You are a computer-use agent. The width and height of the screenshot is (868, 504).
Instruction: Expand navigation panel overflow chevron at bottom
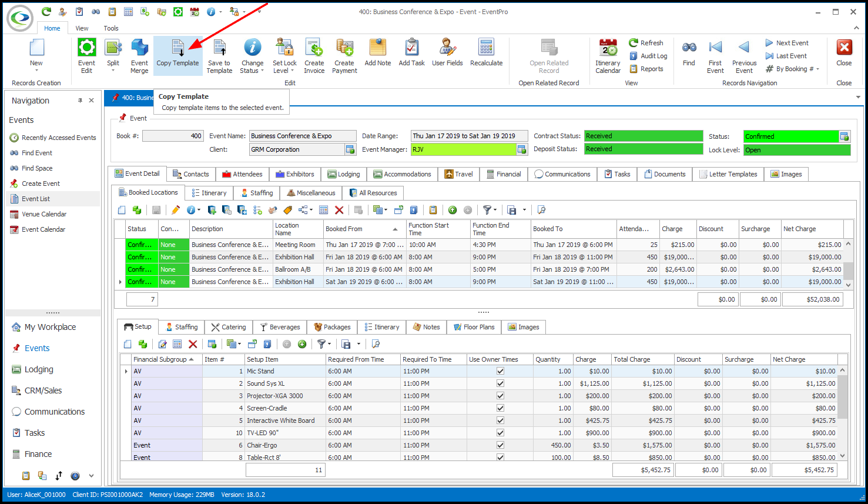point(91,476)
